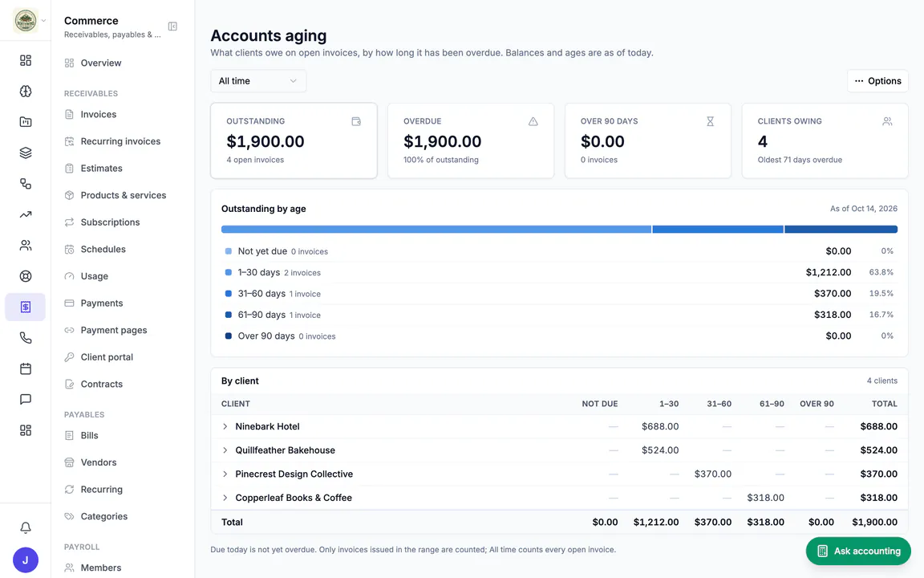Click the wallet icon on Outstanding card
The width and height of the screenshot is (924, 578).
(x=356, y=121)
